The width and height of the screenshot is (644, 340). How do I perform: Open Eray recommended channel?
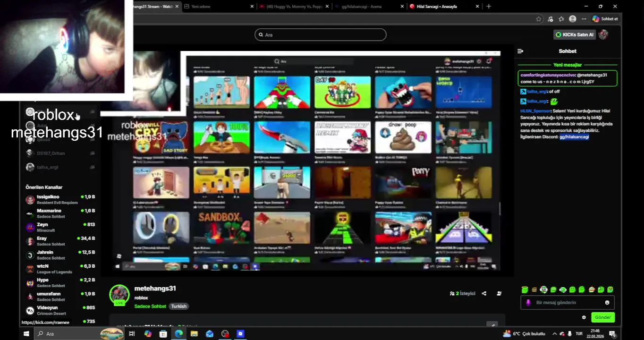[x=60, y=241]
